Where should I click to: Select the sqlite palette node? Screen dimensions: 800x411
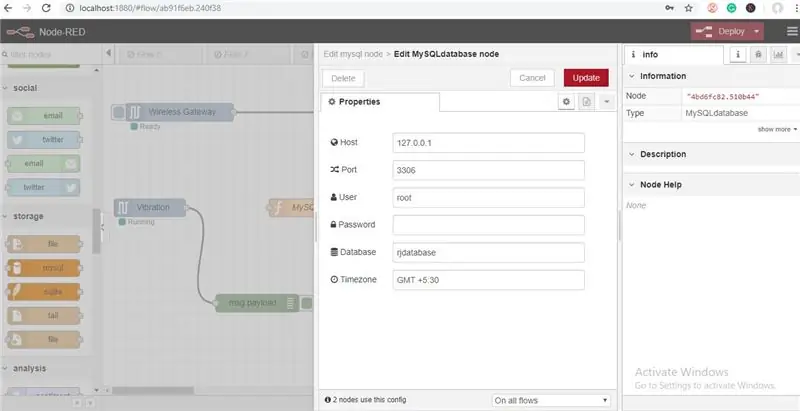click(x=44, y=292)
